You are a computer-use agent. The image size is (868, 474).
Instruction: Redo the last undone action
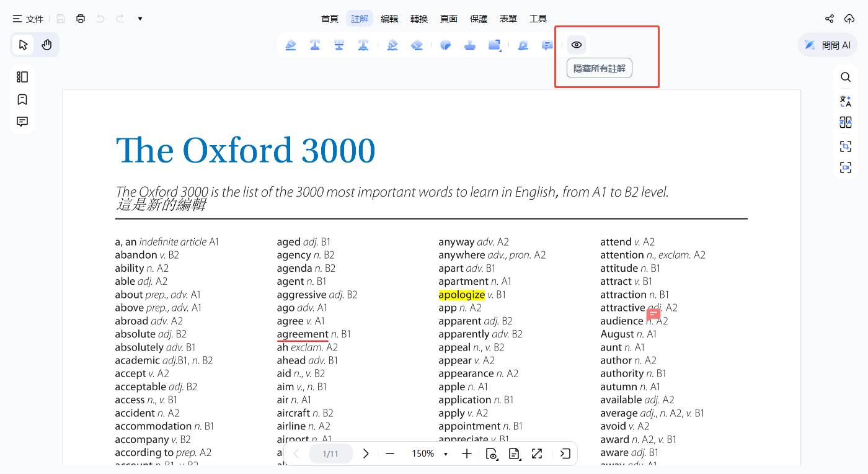(x=120, y=19)
